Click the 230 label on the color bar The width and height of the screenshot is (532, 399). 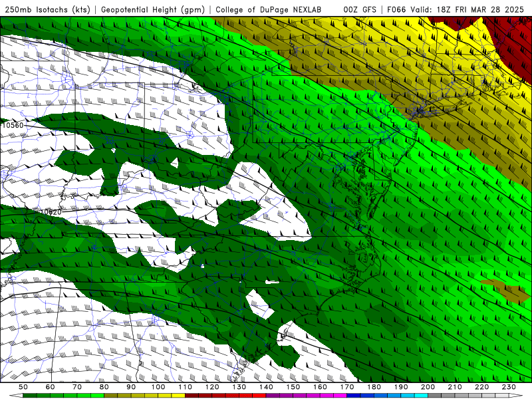[509, 387]
